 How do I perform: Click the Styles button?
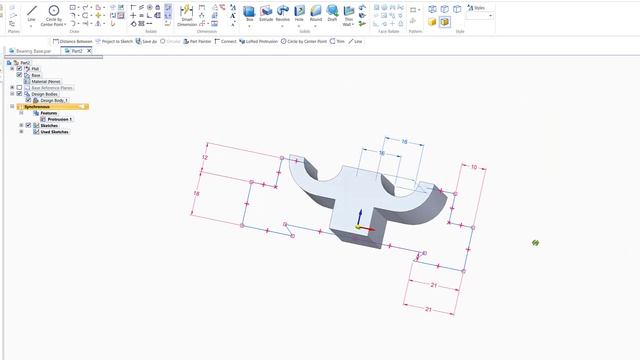coord(476,8)
